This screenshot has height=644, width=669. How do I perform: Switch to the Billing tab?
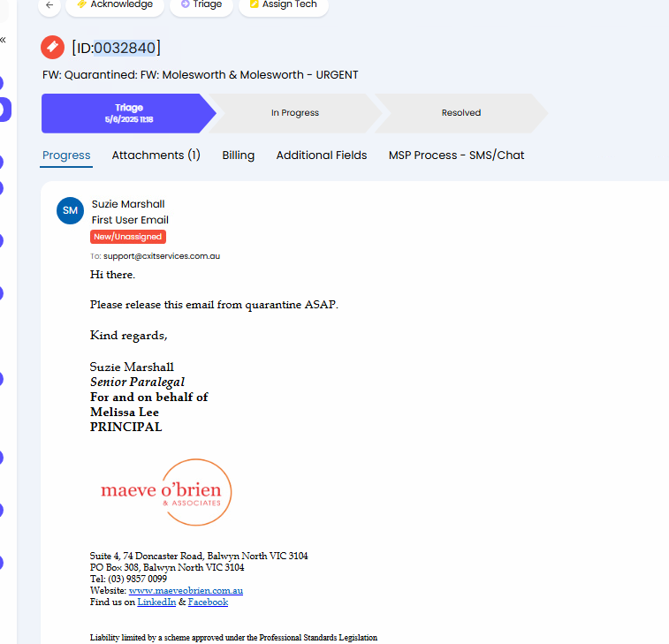tap(238, 155)
